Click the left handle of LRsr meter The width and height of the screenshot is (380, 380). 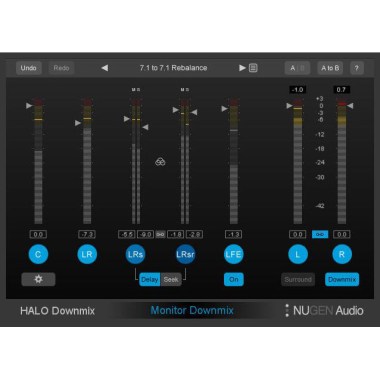176,110
